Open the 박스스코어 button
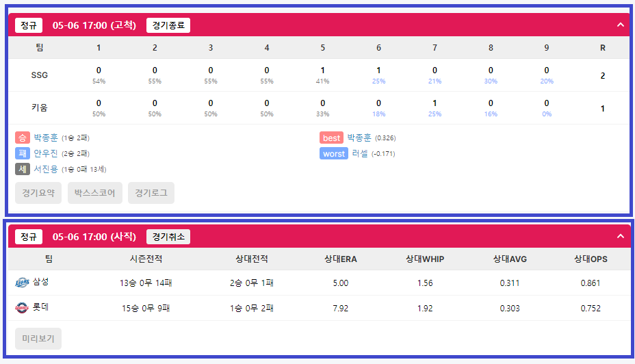The image size is (635, 364). tap(94, 193)
